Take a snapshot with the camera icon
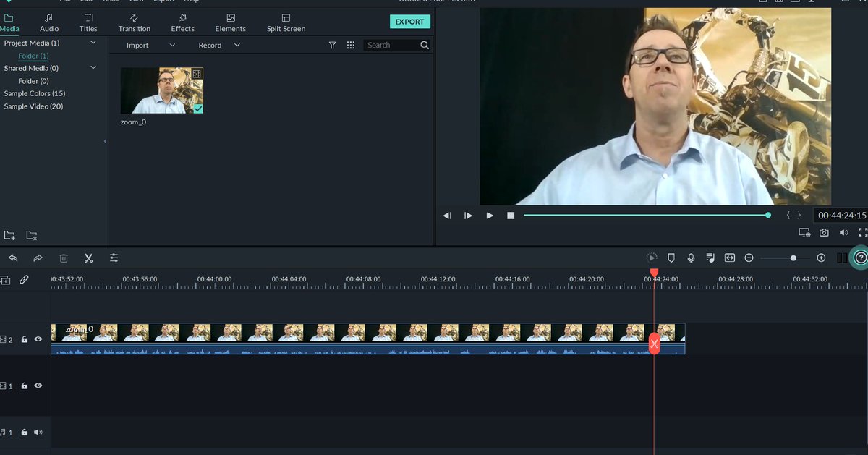The width and height of the screenshot is (868, 455). [824, 231]
